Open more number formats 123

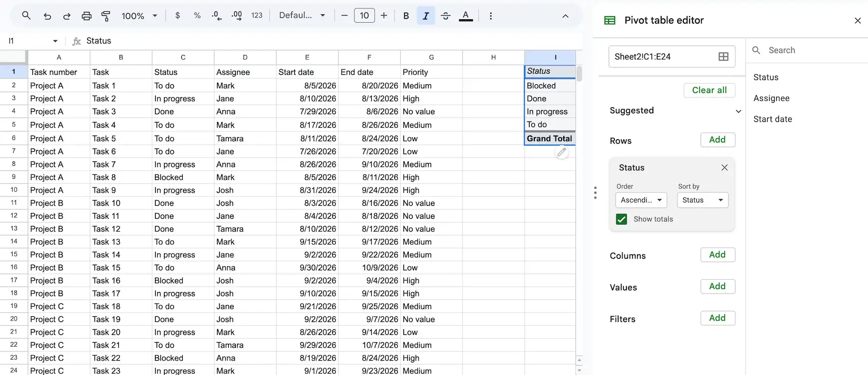click(257, 15)
